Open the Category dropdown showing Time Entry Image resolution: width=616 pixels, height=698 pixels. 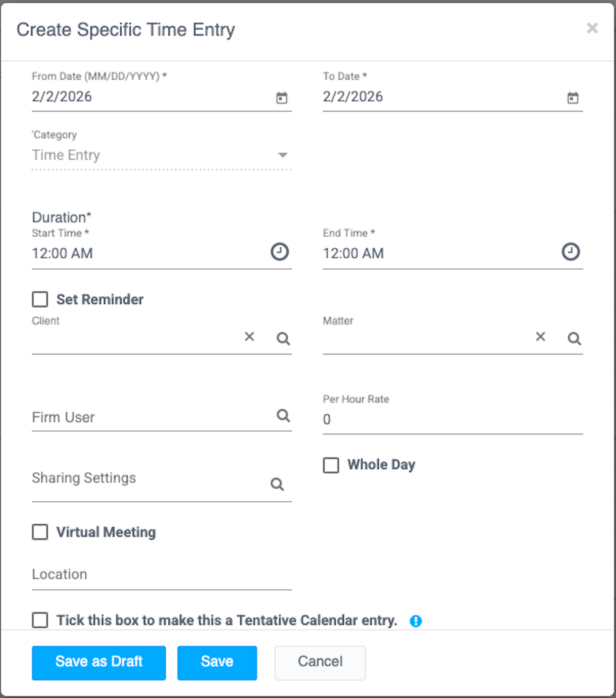pyautogui.click(x=282, y=155)
